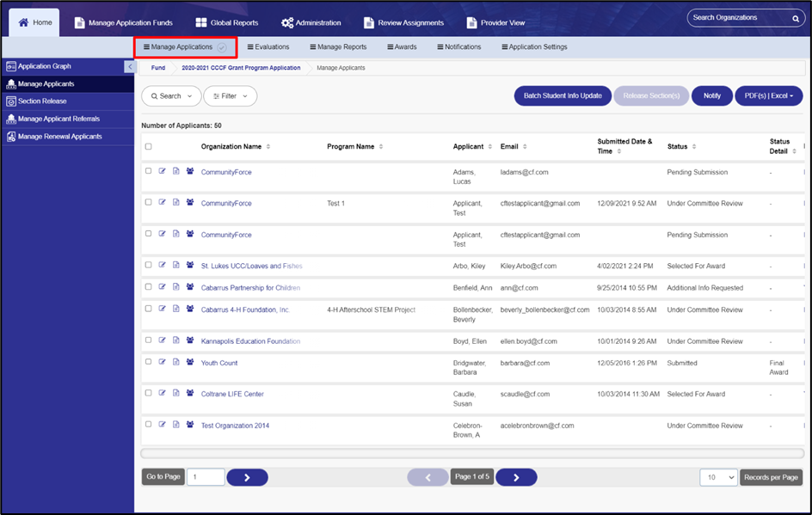Open the Evaluations menu
The height and width of the screenshot is (515, 812).
pos(268,47)
